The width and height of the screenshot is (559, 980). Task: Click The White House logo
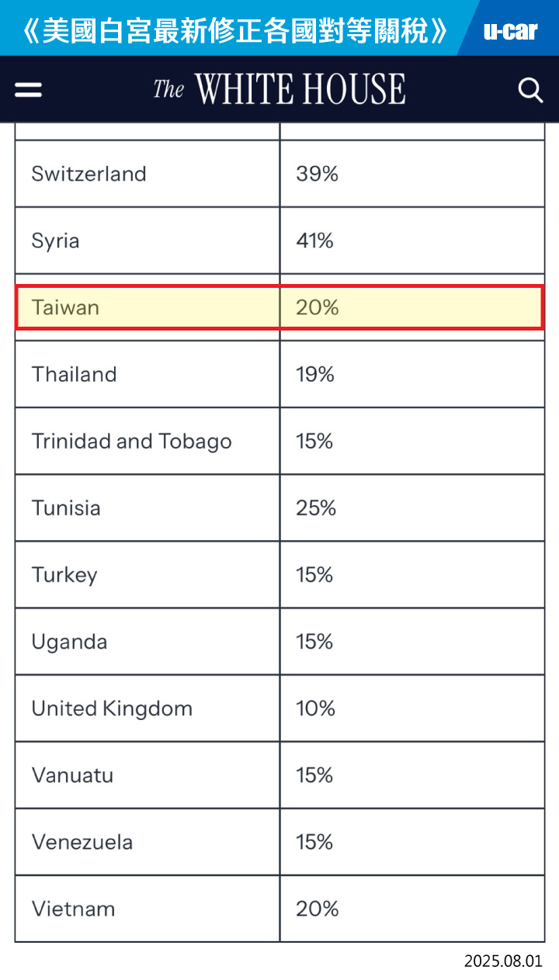pyautogui.click(x=279, y=89)
